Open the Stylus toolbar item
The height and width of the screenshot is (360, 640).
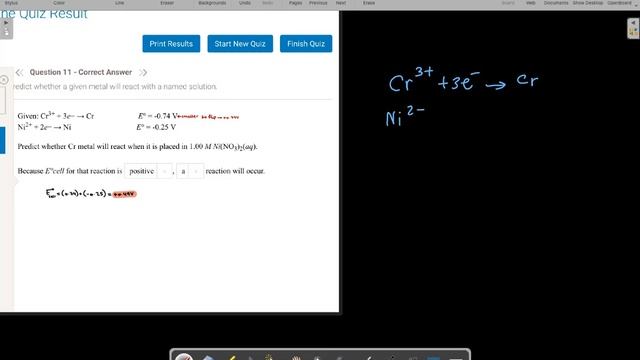point(11,3)
